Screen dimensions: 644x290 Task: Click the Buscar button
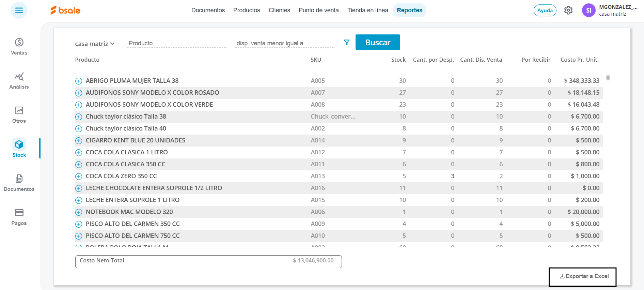tap(378, 42)
